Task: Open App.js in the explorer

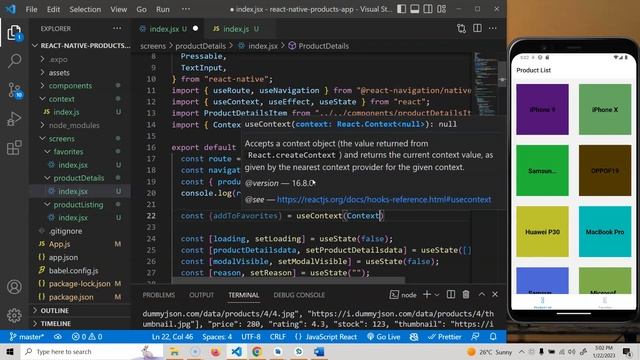Action: (80, 244)
